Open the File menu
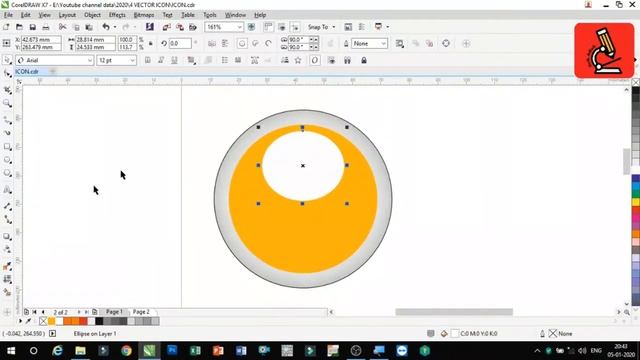The height and width of the screenshot is (360, 640). pyautogui.click(x=8, y=15)
